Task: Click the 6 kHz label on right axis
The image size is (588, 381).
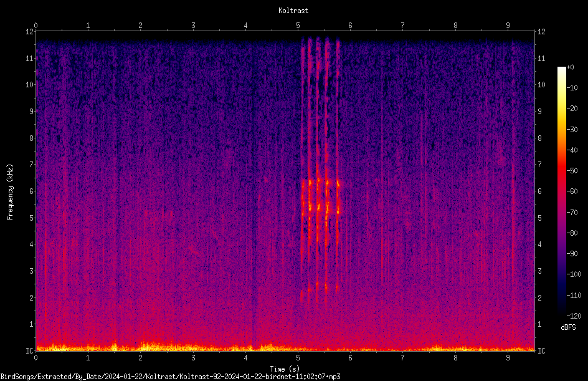Action: click(539, 191)
